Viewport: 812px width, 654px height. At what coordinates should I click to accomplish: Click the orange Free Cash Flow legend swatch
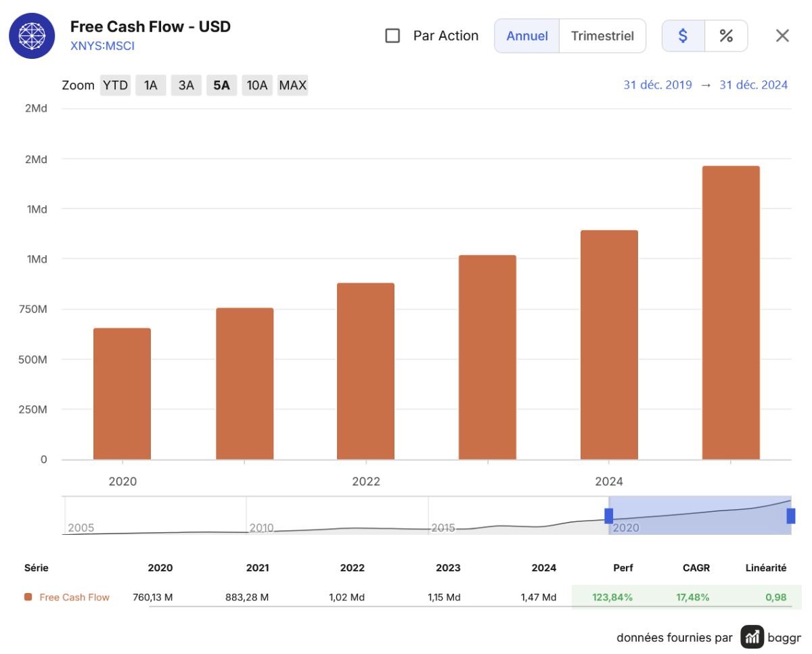click(28, 597)
